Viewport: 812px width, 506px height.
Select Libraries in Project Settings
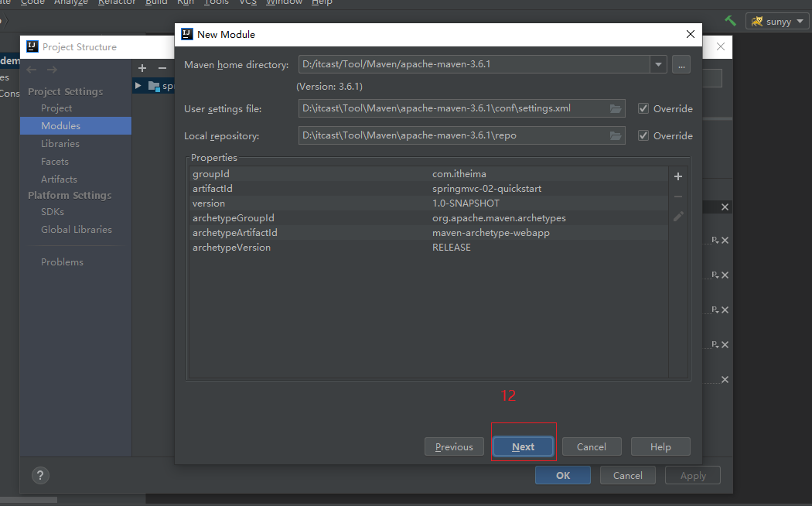tap(60, 144)
